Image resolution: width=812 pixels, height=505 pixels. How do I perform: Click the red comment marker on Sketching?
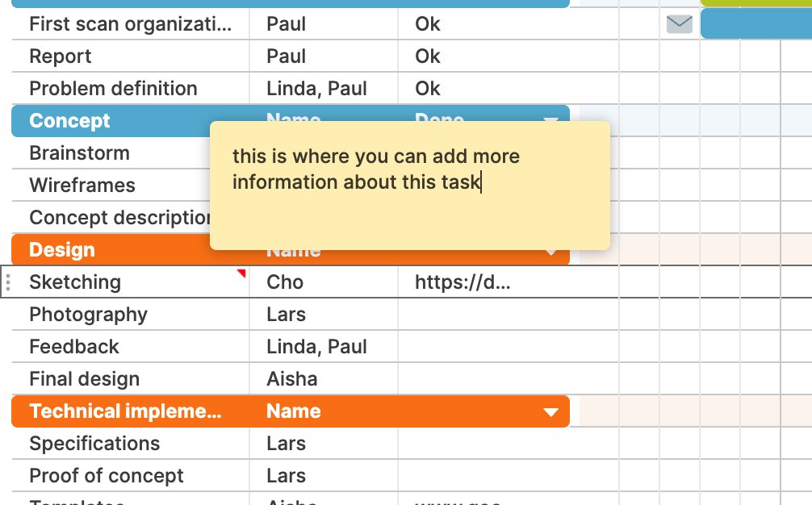pyautogui.click(x=242, y=273)
